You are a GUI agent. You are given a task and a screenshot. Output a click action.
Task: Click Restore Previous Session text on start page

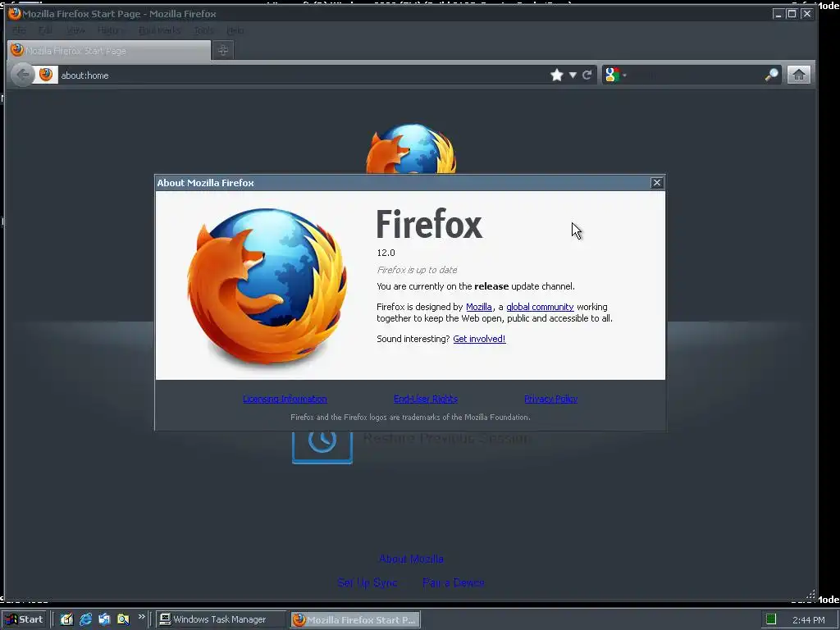click(x=448, y=438)
